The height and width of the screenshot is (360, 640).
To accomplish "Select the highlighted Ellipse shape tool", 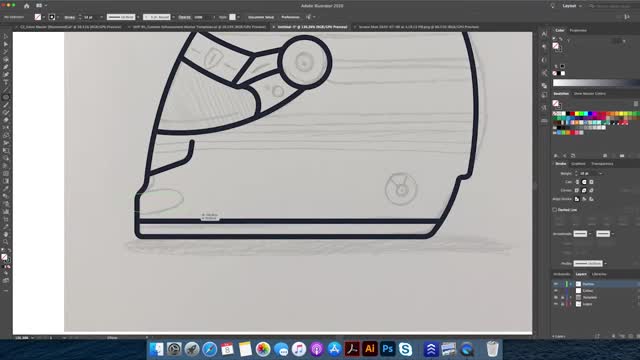I will (6, 97).
